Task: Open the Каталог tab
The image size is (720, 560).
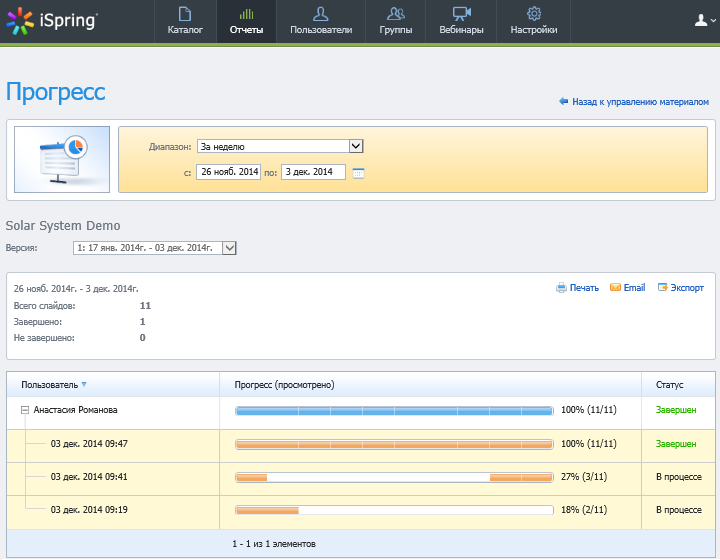Action: (x=185, y=21)
